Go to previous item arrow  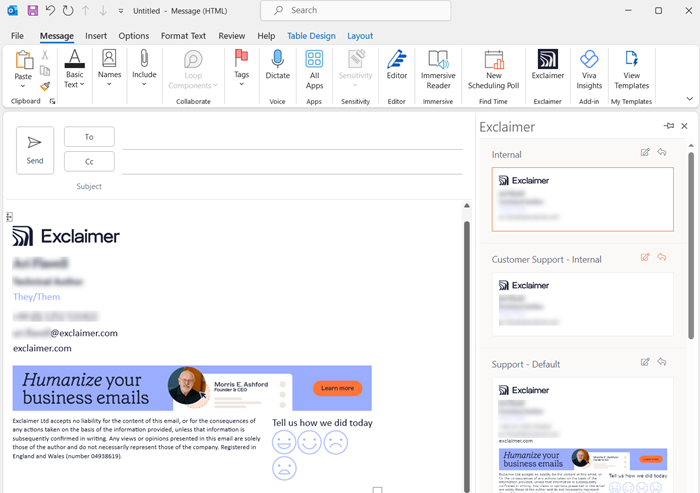(85, 11)
